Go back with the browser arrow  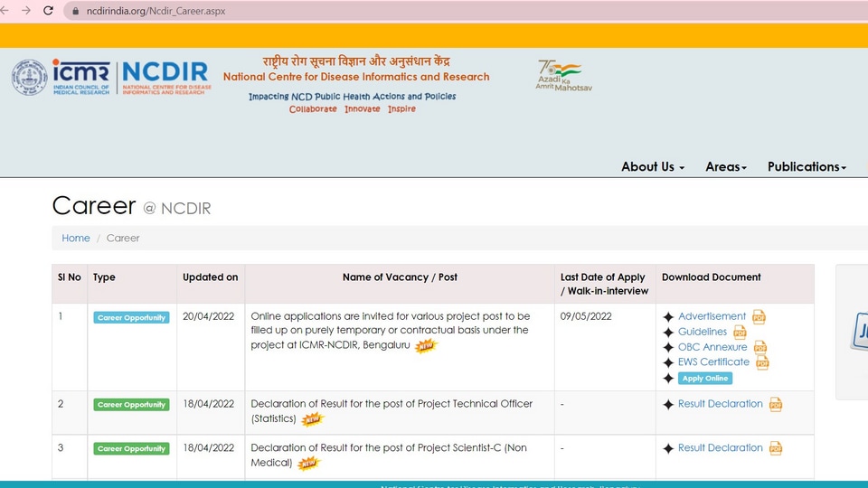pyautogui.click(x=5, y=11)
